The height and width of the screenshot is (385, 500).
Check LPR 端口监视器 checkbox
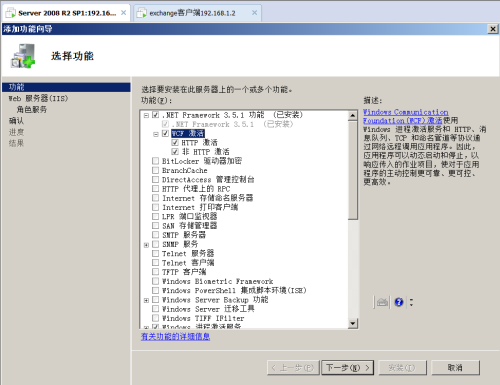[155, 217]
